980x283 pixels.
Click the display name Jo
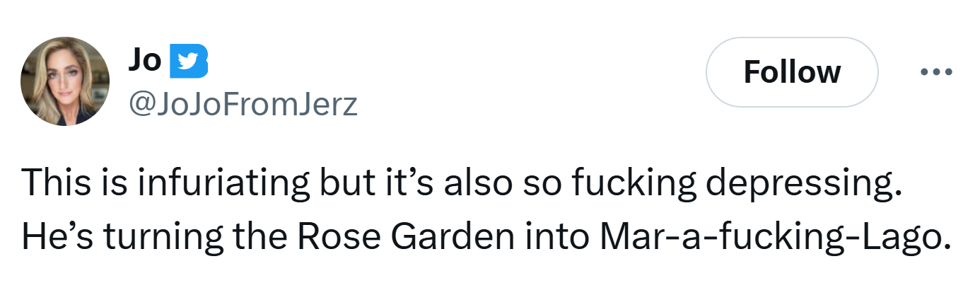(144, 62)
